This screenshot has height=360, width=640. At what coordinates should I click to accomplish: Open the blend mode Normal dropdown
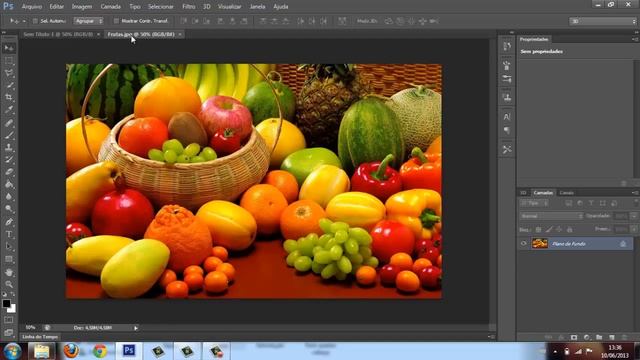(x=551, y=216)
